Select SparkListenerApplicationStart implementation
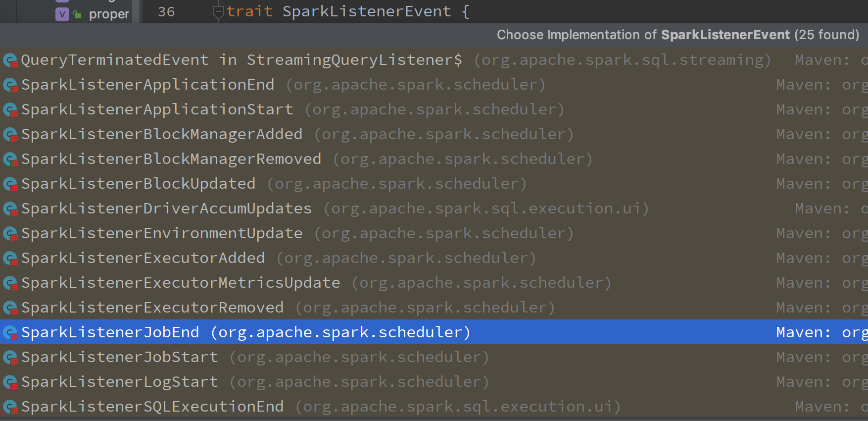This screenshot has width=868, height=421. point(157,109)
